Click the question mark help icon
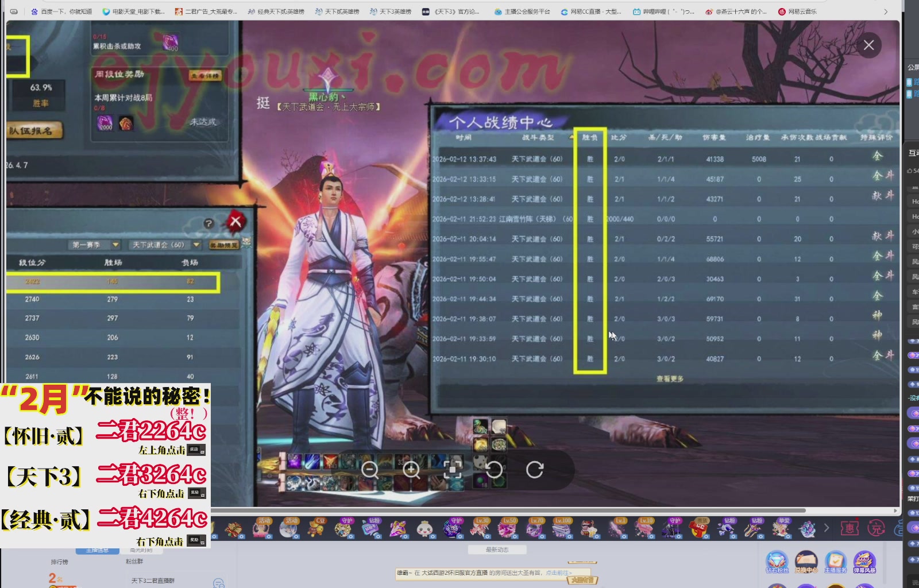Screen dimensions: 919x588 (x=209, y=223)
